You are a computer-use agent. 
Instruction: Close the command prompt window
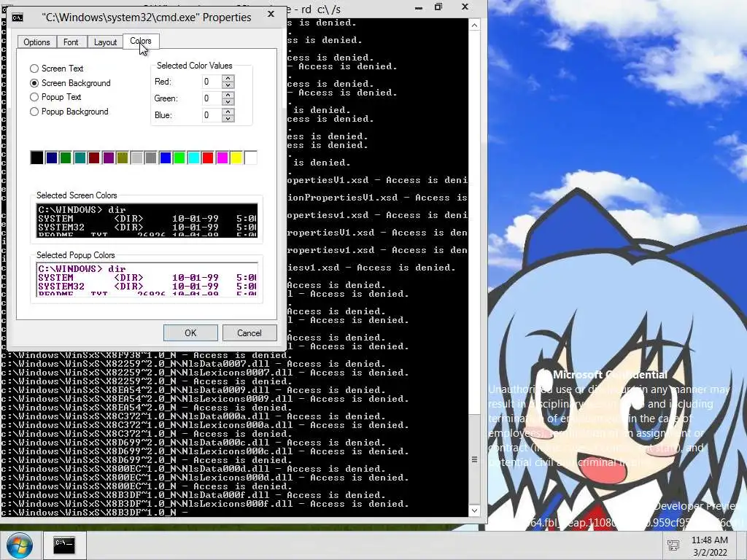[x=465, y=7]
